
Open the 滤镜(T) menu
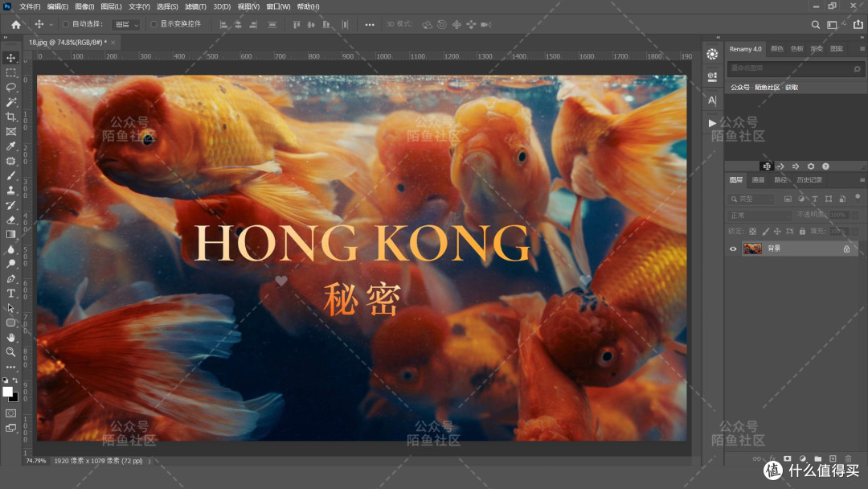click(x=195, y=6)
